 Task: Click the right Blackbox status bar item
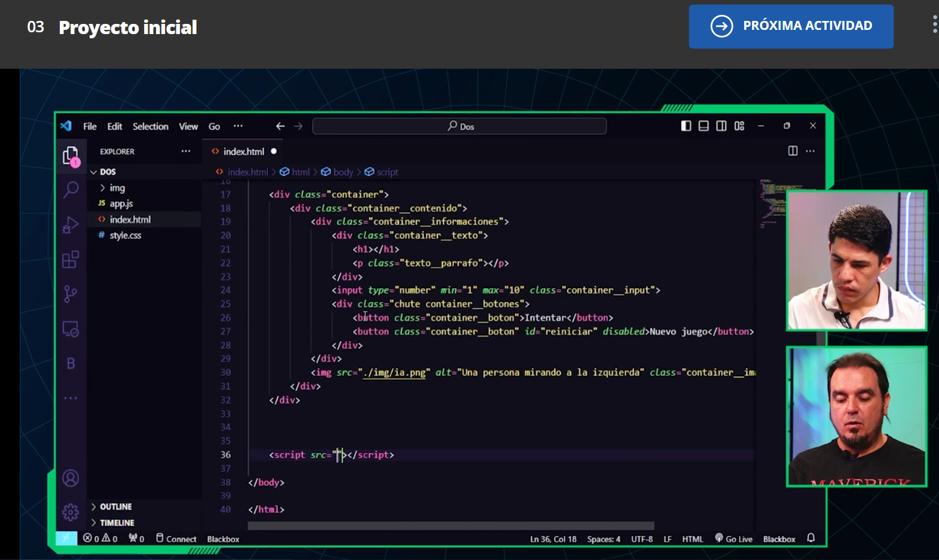click(x=779, y=539)
